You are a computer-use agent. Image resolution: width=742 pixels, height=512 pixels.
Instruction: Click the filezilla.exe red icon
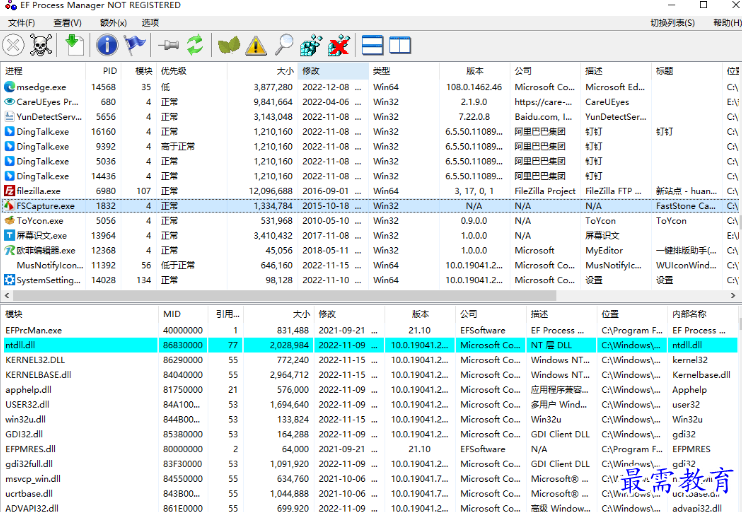pyautogui.click(x=9, y=191)
